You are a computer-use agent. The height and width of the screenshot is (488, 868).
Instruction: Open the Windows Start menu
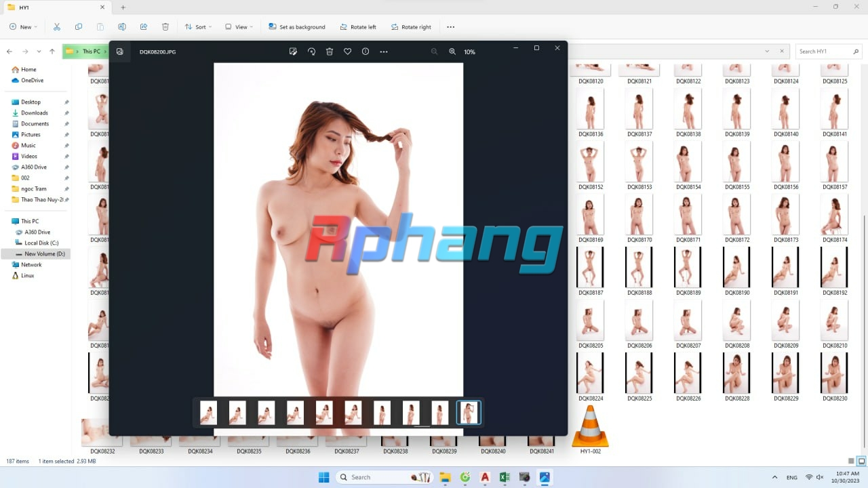(x=323, y=477)
